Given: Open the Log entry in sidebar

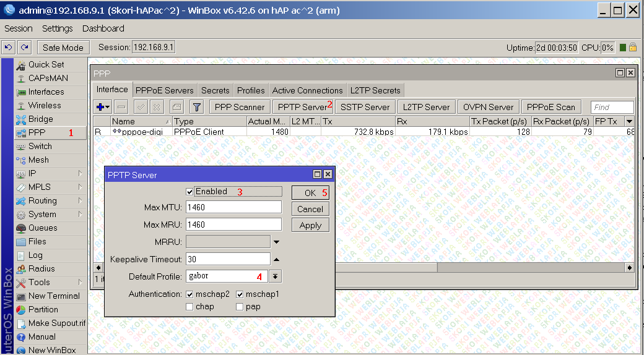Looking at the screenshot, I should pos(35,255).
